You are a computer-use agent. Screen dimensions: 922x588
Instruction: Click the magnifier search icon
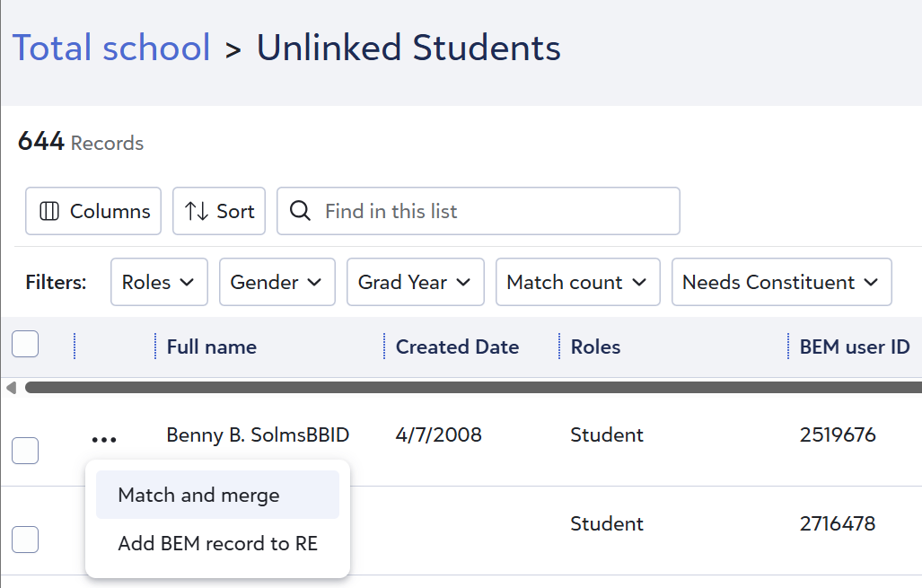click(x=300, y=210)
